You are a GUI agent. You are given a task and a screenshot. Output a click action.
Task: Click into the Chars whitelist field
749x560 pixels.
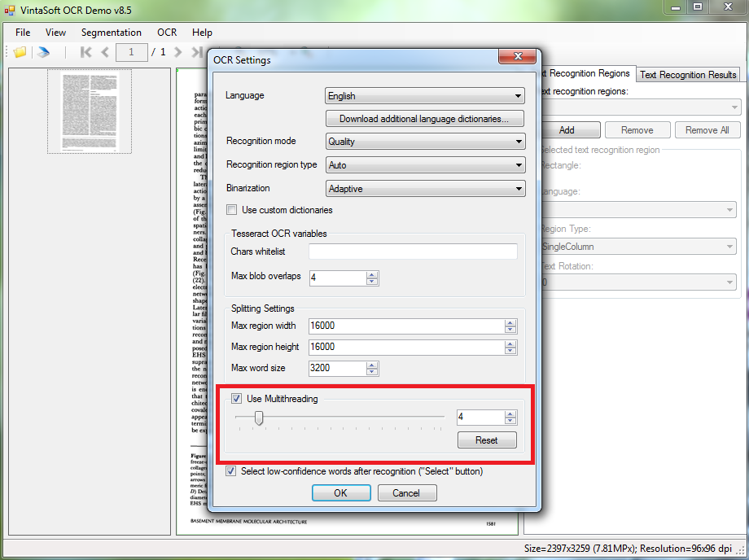[413, 252]
